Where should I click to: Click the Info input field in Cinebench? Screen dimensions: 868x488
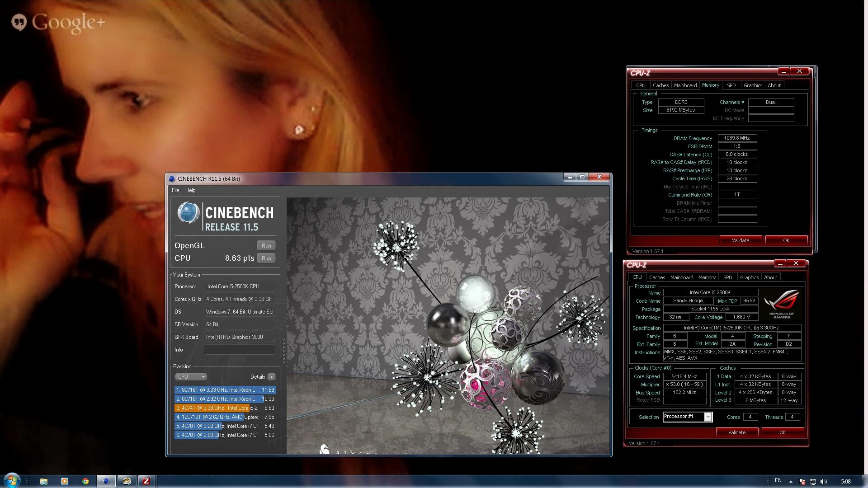click(240, 350)
